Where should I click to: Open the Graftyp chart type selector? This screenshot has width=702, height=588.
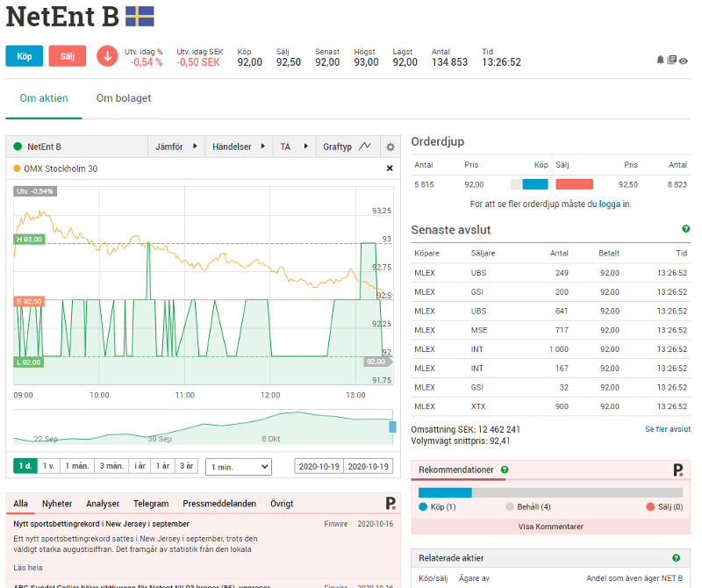347,147
